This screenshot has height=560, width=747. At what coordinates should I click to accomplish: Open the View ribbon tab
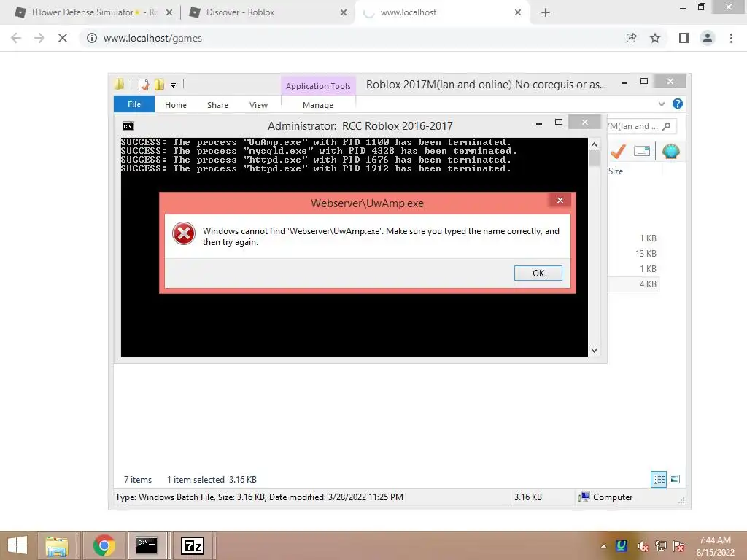coord(258,105)
